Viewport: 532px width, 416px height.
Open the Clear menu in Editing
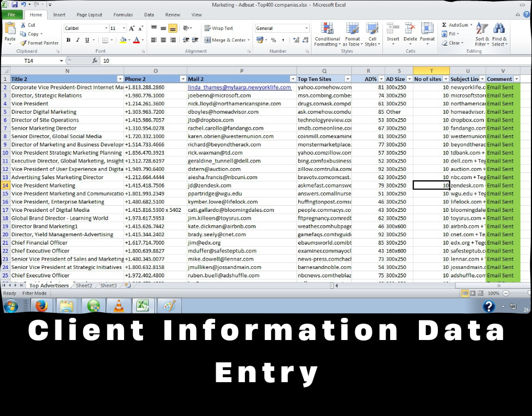453,43
